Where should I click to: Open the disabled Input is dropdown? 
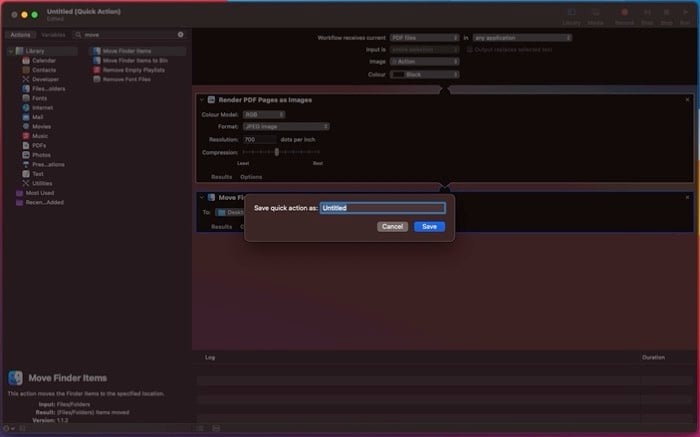tap(424, 50)
